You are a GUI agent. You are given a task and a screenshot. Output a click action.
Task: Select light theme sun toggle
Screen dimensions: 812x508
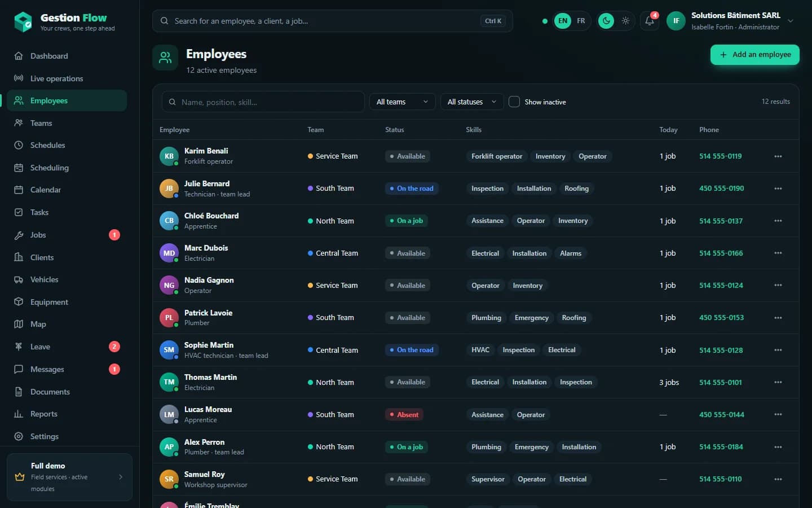[625, 21]
